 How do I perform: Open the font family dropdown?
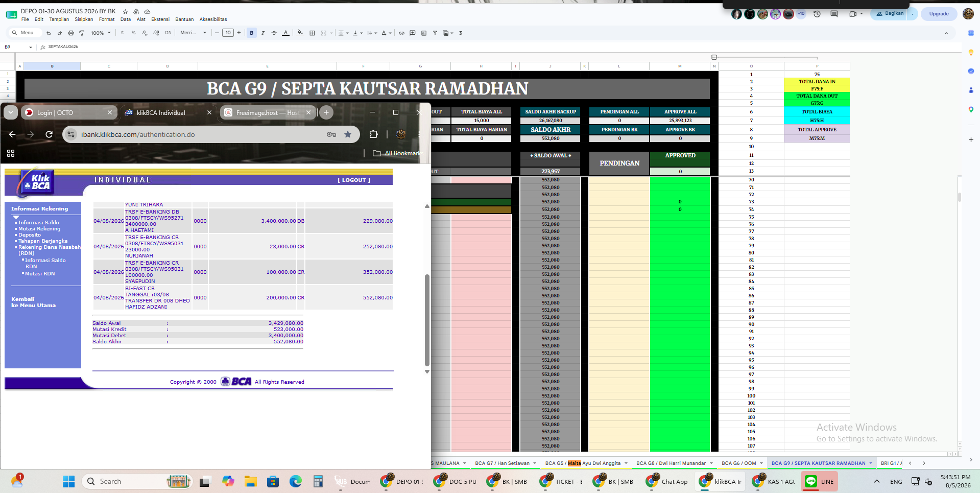[193, 33]
